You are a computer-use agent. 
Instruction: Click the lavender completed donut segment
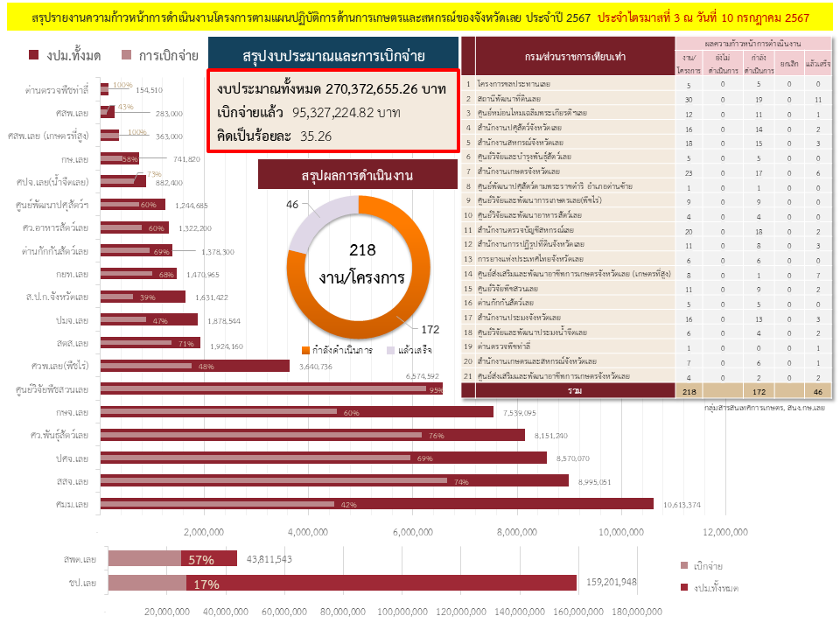point(320,219)
